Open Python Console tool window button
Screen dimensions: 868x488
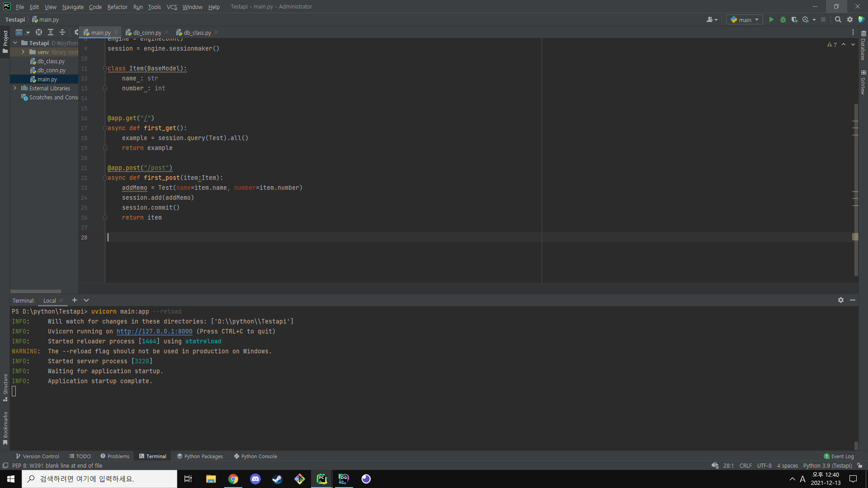coord(255,456)
